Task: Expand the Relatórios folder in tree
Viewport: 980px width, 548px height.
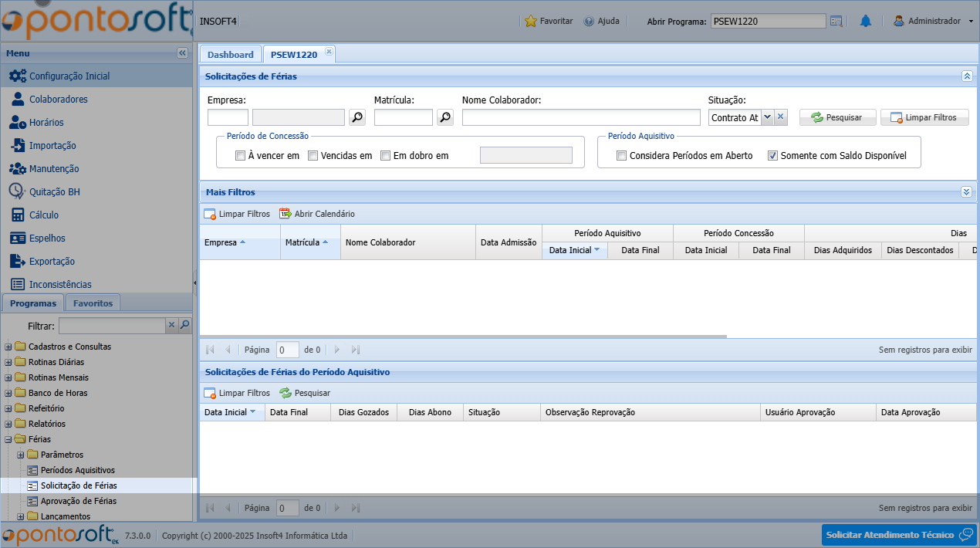Action: tap(8, 424)
